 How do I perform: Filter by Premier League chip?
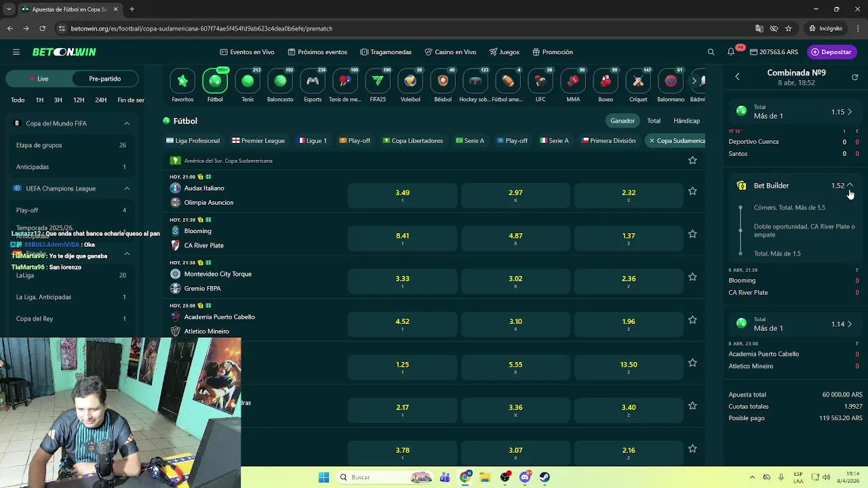coord(258,141)
